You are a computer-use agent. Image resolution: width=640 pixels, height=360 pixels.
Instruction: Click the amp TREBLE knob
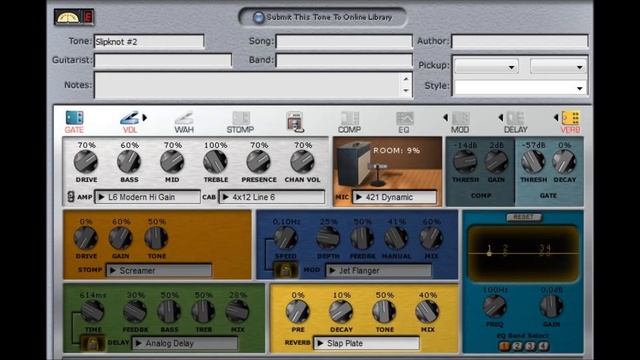coord(216,162)
